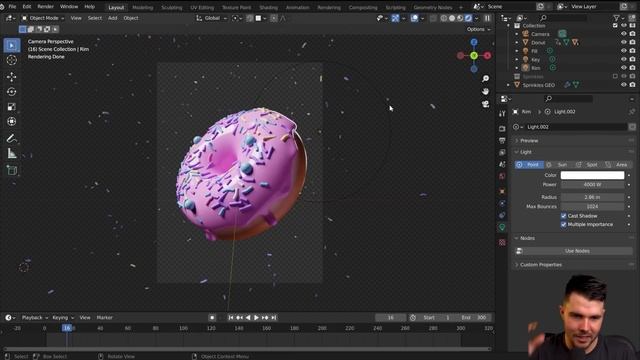Select the Scale tool
Screen dimensions: 640x360
(x=11, y=107)
